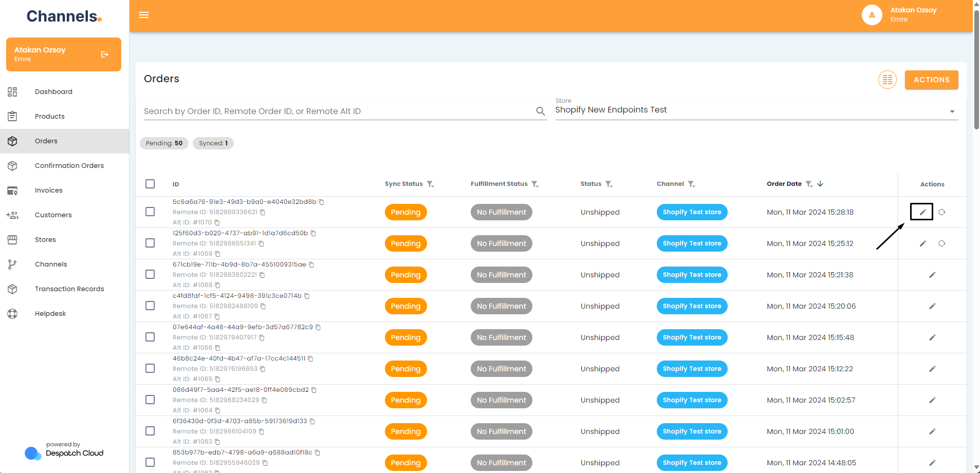Click the Channels logo
The height and width of the screenshot is (473, 980).
tap(64, 16)
